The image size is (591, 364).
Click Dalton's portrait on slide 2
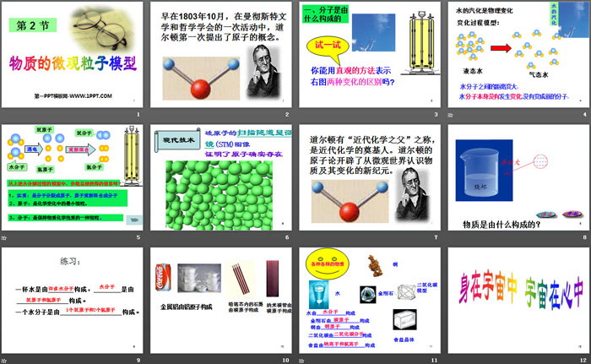pyautogui.click(x=264, y=72)
